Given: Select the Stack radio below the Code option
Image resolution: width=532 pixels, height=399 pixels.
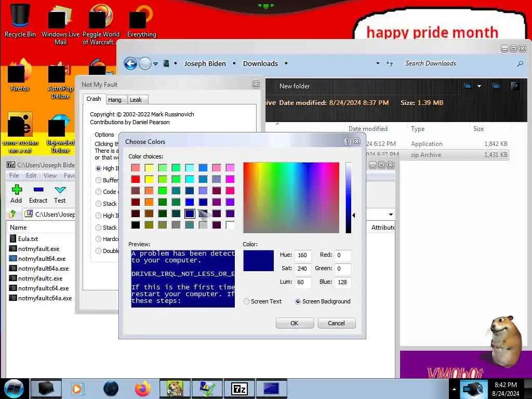Looking at the screenshot, I should pyautogui.click(x=98, y=204).
